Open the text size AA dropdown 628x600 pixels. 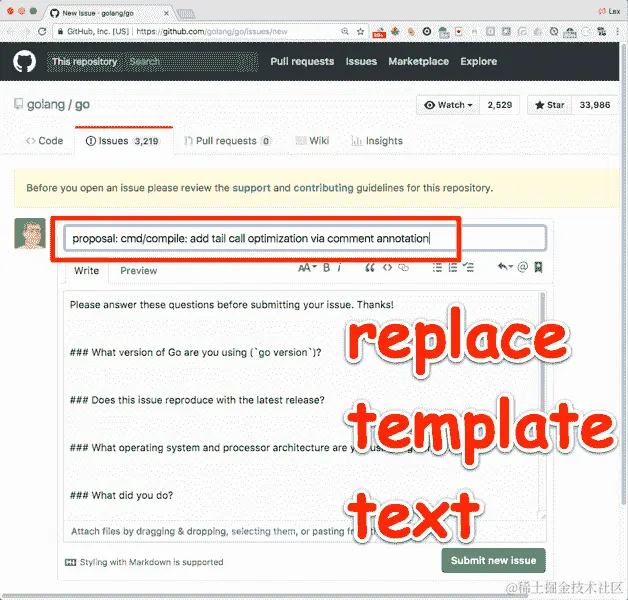tap(307, 267)
